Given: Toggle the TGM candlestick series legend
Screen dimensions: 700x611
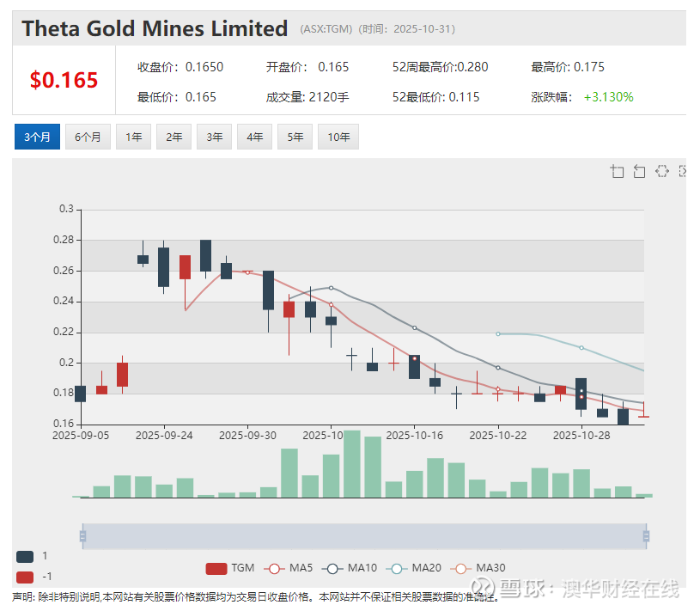Looking at the screenshot, I should [230, 568].
